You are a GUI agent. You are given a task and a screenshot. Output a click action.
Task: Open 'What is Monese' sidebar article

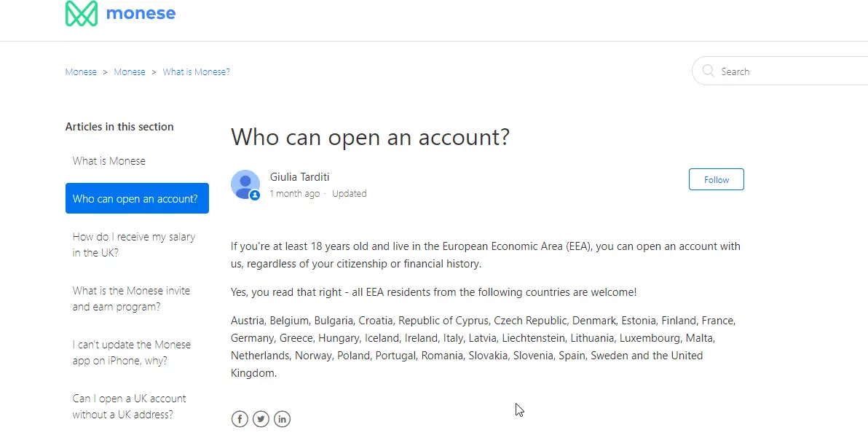point(109,161)
